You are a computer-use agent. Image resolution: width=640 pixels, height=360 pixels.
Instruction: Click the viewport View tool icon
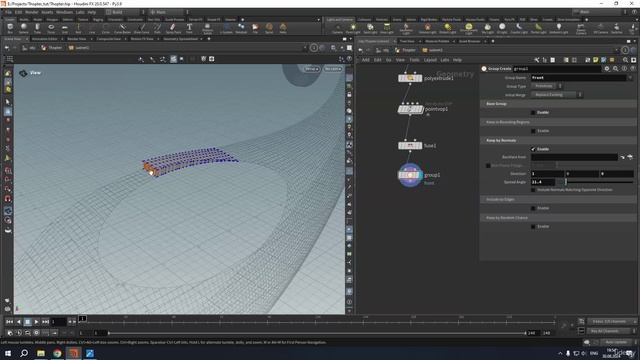coord(23,73)
